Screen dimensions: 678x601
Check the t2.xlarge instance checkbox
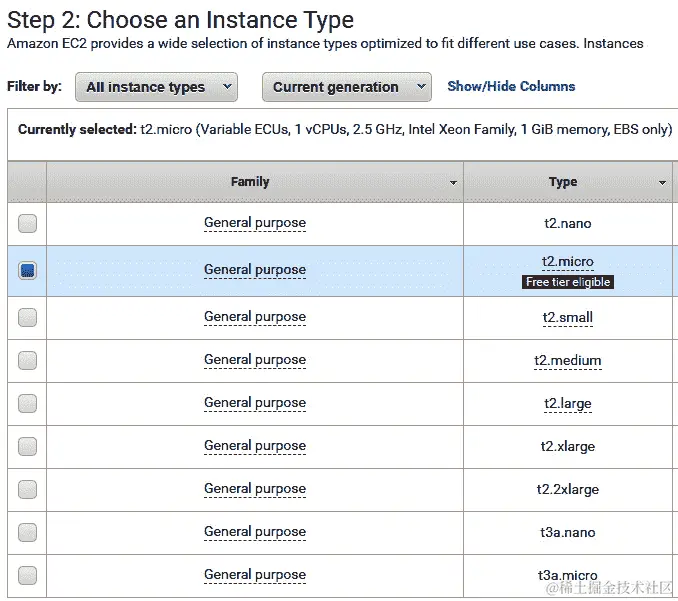click(27, 446)
